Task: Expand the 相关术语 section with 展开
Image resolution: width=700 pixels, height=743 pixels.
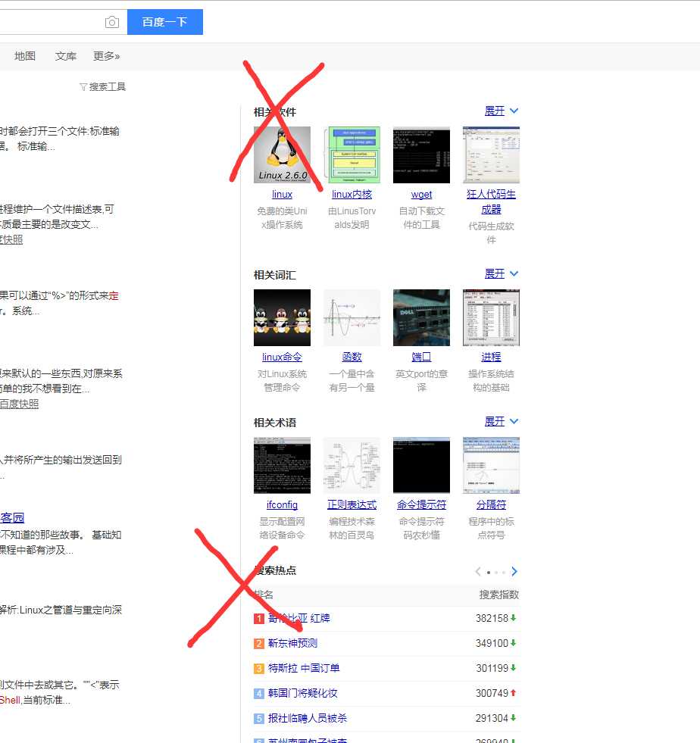Action: (501, 421)
